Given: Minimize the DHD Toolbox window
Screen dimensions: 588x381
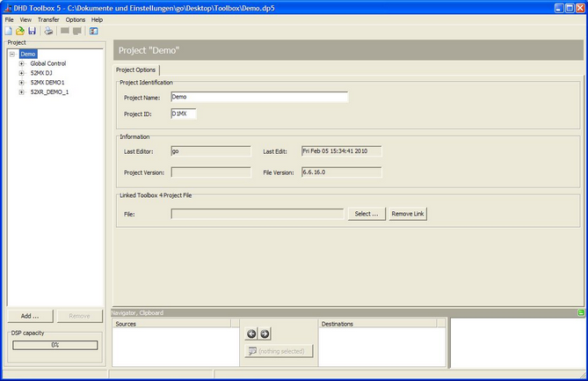Looking at the screenshot, I should click(559, 8).
